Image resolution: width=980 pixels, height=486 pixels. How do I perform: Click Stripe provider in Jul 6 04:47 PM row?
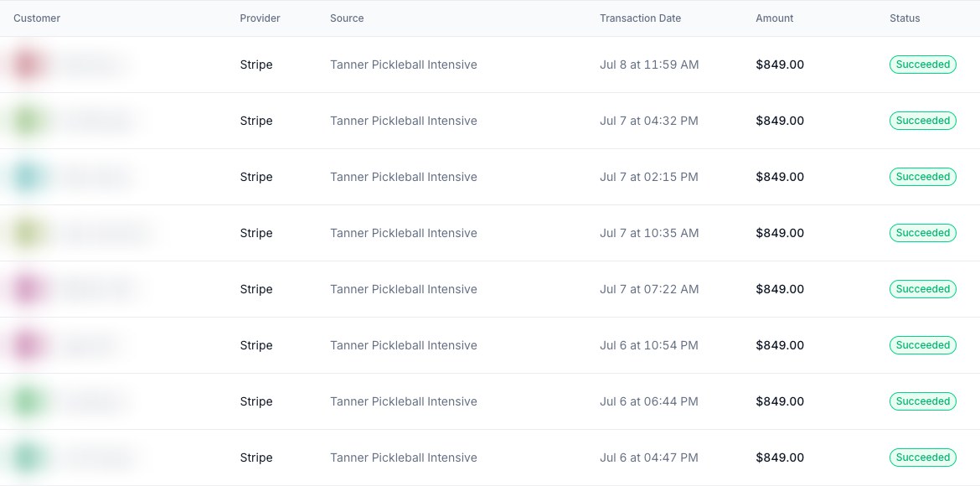pos(256,458)
